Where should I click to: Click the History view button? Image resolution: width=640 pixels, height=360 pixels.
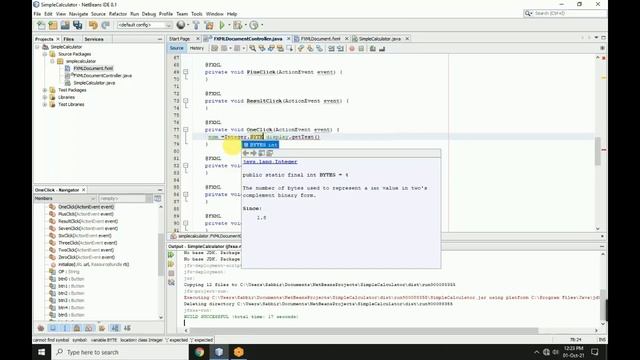click(196, 48)
